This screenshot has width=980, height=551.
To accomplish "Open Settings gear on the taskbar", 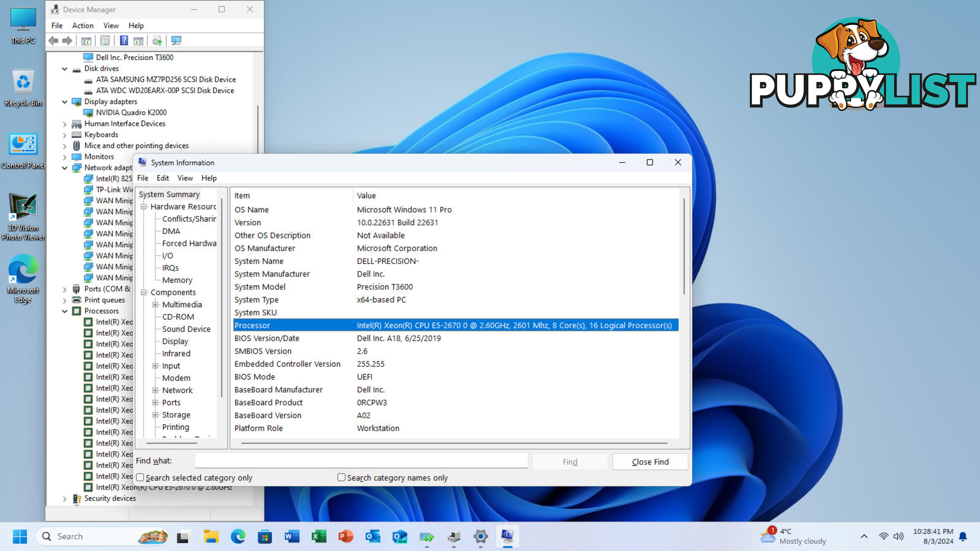I will [x=481, y=536].
